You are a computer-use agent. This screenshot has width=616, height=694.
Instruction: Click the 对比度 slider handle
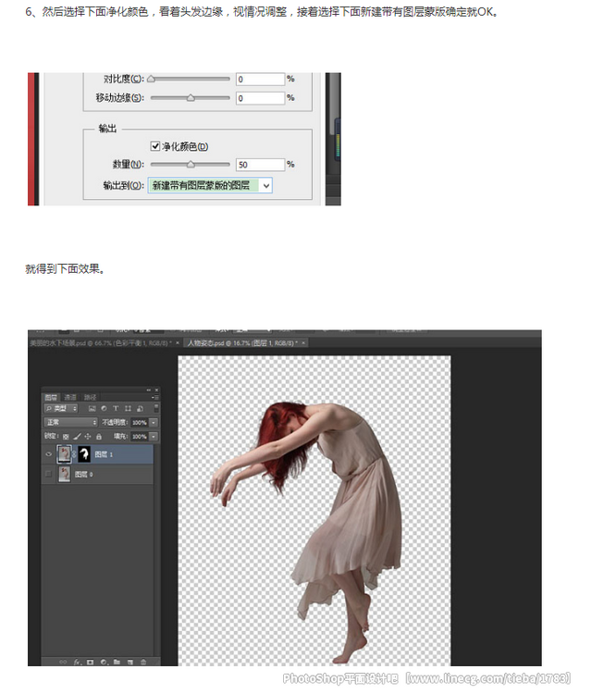pyautogui.click(x=152, y=80)
